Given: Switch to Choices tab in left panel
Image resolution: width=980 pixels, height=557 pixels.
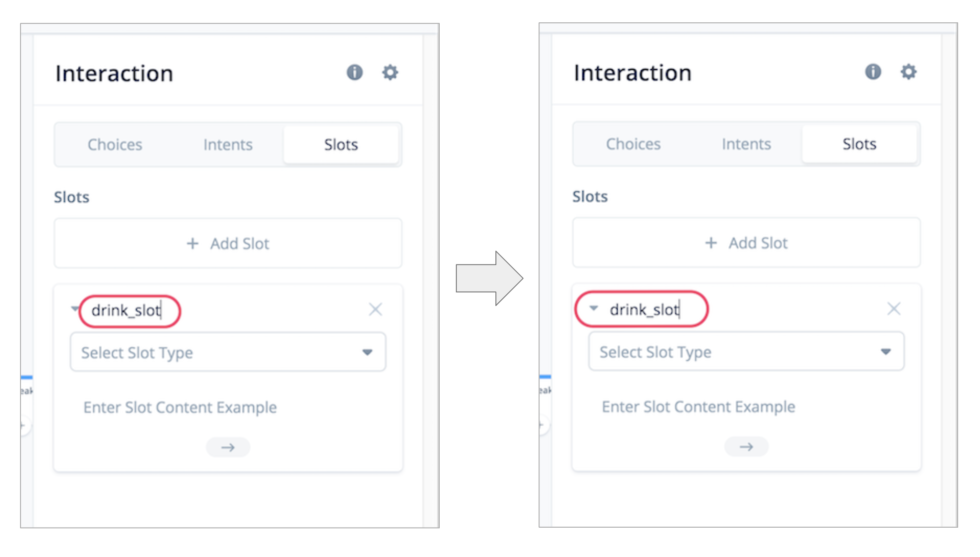Looking at the screenshot, I should click(x=115, y=144).
